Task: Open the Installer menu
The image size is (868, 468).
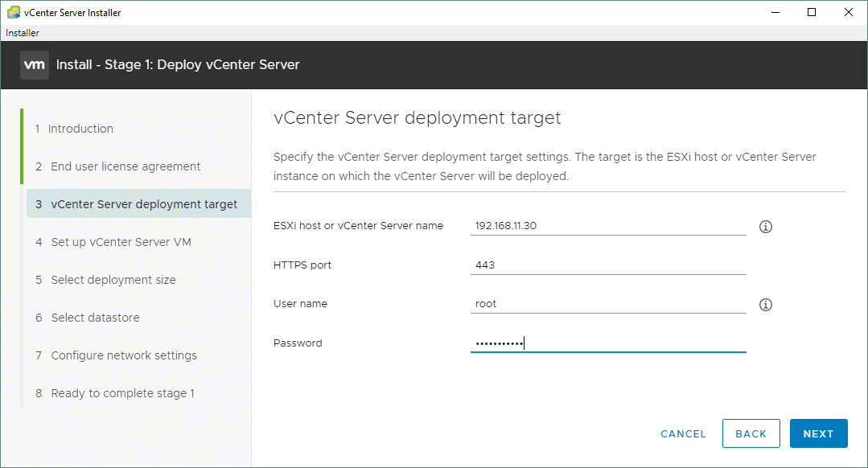Action: click(23, 33)
